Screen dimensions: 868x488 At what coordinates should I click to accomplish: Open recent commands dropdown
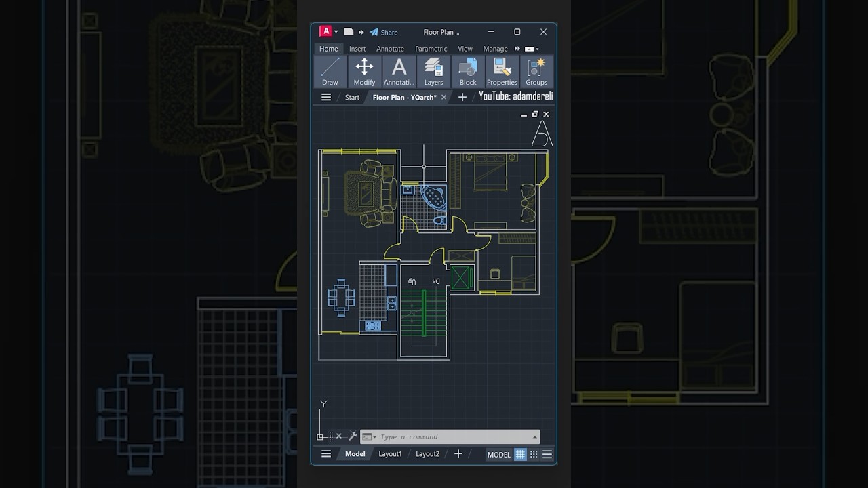coord(370,437)
